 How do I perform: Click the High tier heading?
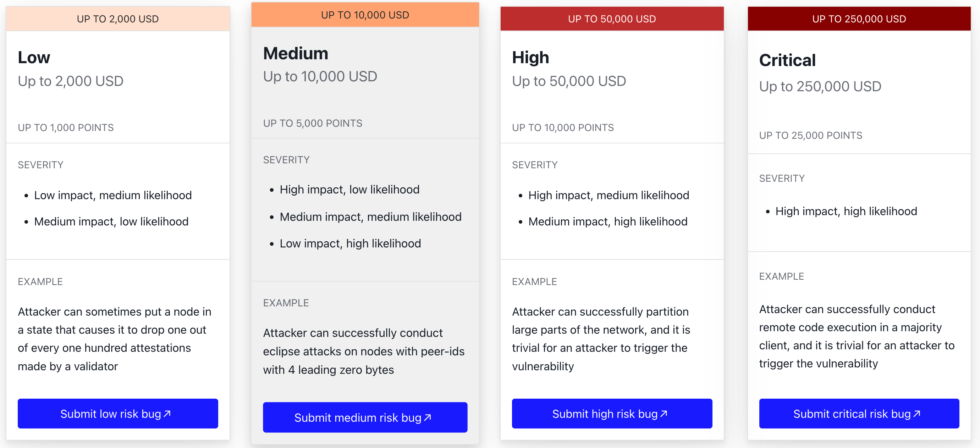coord(530,58)
